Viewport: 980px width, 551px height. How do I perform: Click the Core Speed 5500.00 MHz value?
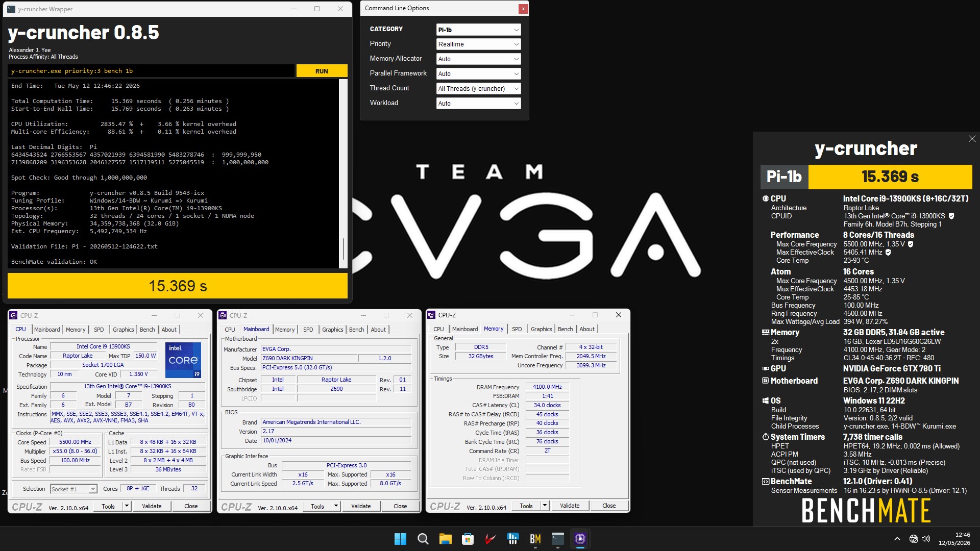tap(75, 442)
